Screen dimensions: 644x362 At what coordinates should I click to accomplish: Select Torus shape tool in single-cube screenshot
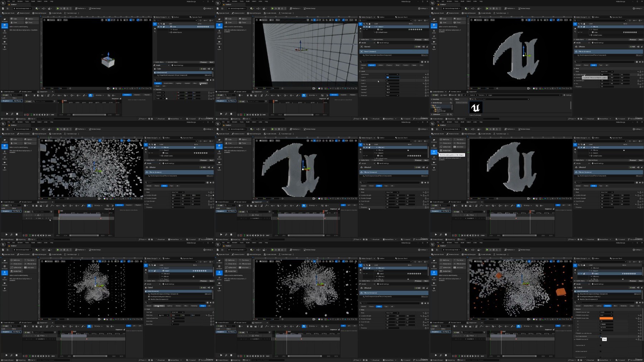click(31, 23)
